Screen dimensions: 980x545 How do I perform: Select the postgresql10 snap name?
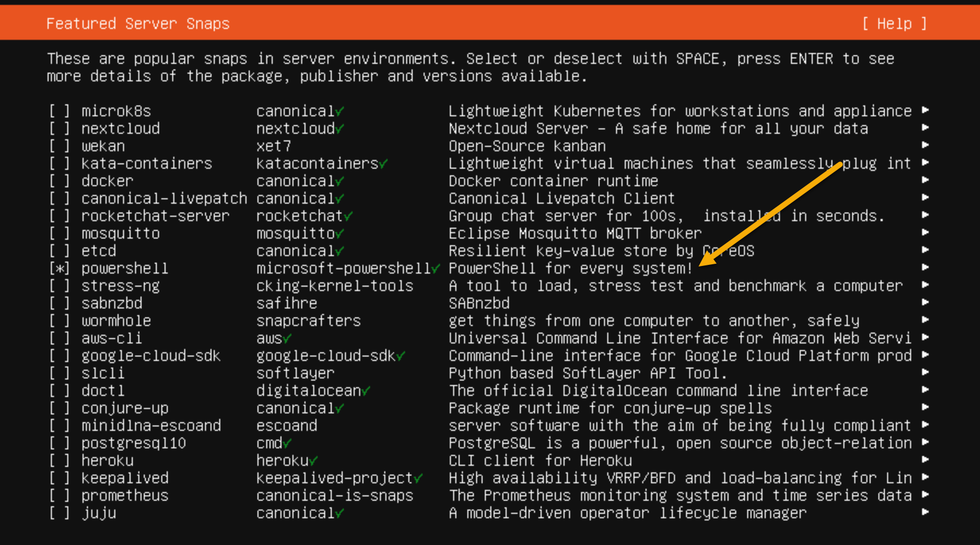[x=134, y=443]
